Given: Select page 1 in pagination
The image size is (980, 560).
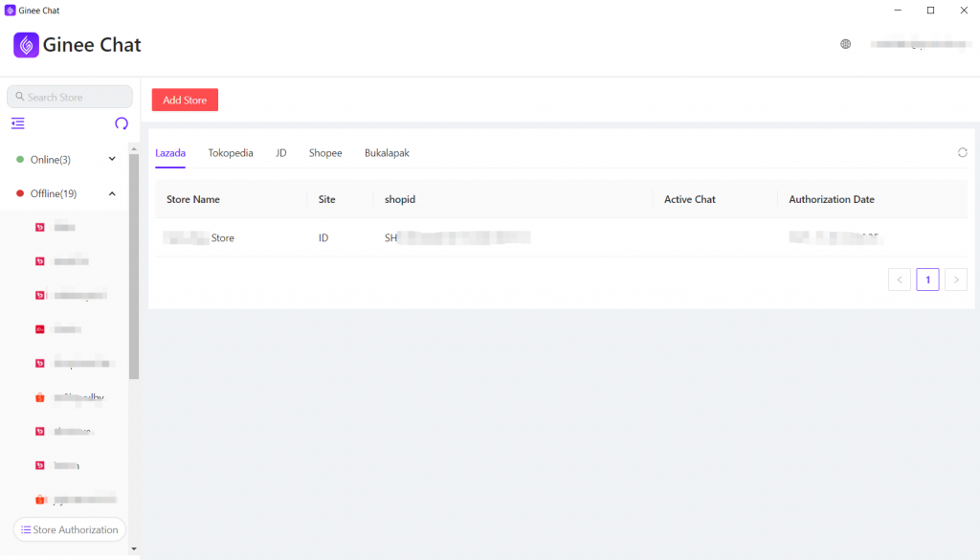Looking at the screenshot, I should coord(927,280).
